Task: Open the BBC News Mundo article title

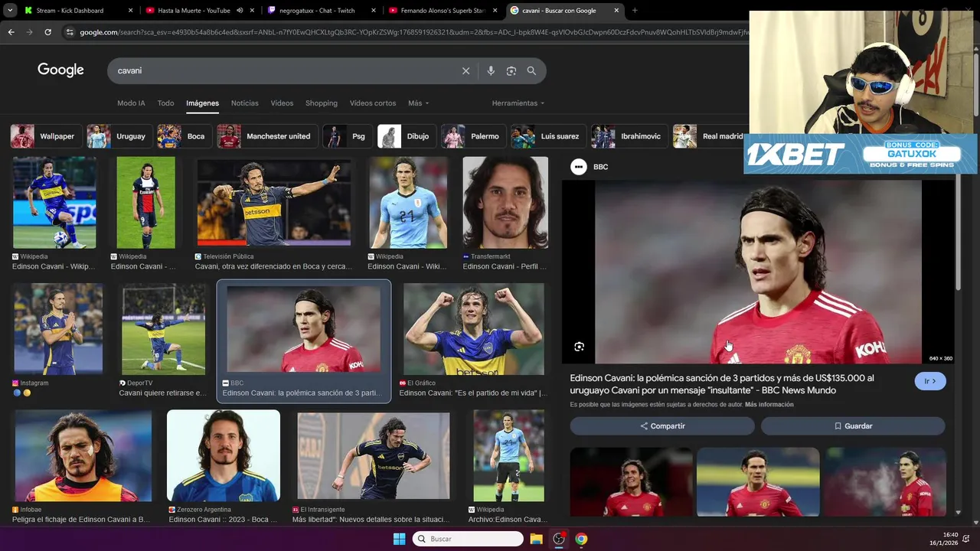Action: (x=721, y=384)
